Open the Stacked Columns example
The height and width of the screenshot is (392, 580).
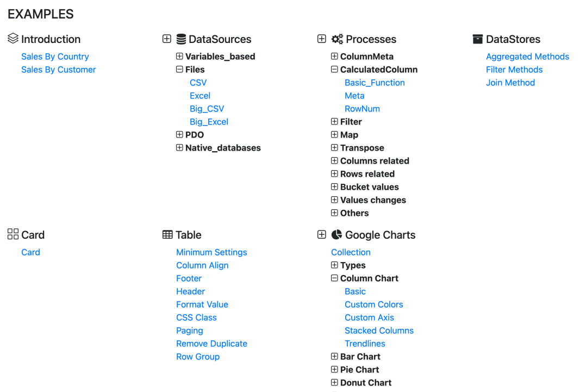click(x=379, y=331)
